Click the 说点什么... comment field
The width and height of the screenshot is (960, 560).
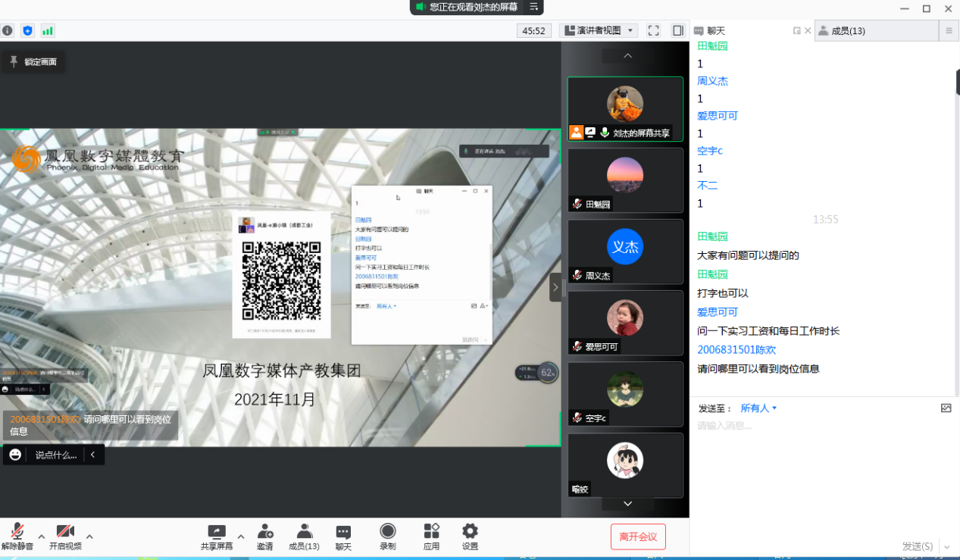56,455
